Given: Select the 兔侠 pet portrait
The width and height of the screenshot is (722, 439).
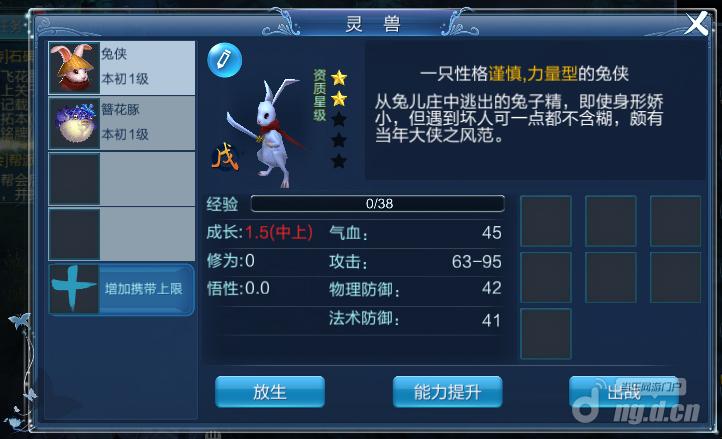Looking at the screenshot, I should pyautogui.click(x=74, y=68).
